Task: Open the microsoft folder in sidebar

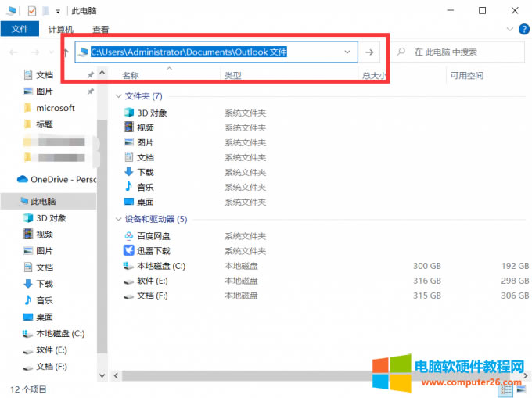Action: click(x=56, y=108)
